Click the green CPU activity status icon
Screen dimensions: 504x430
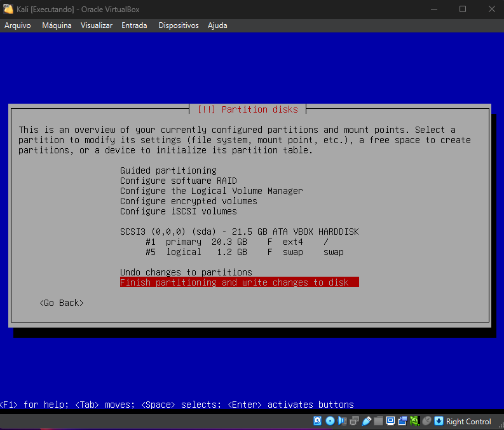(x=414, y=421)
